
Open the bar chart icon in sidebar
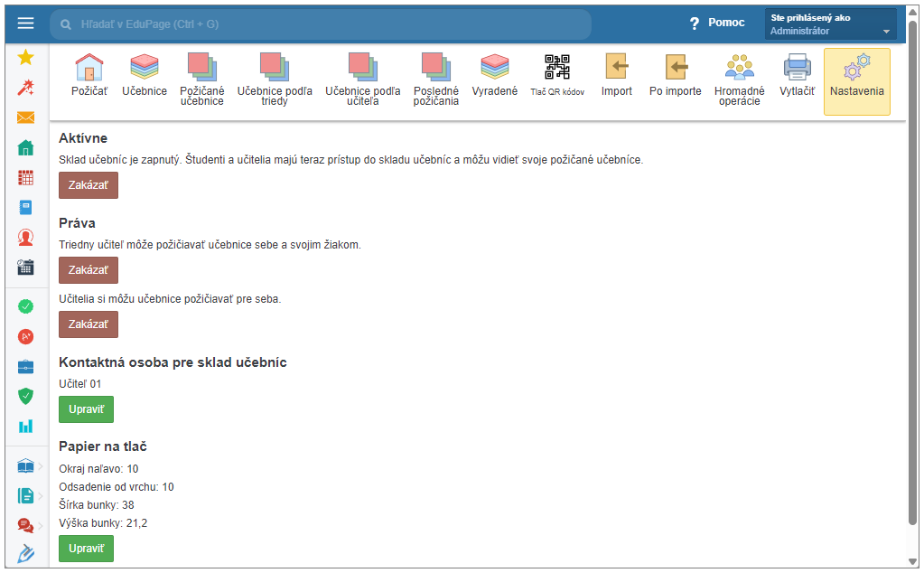25,426
